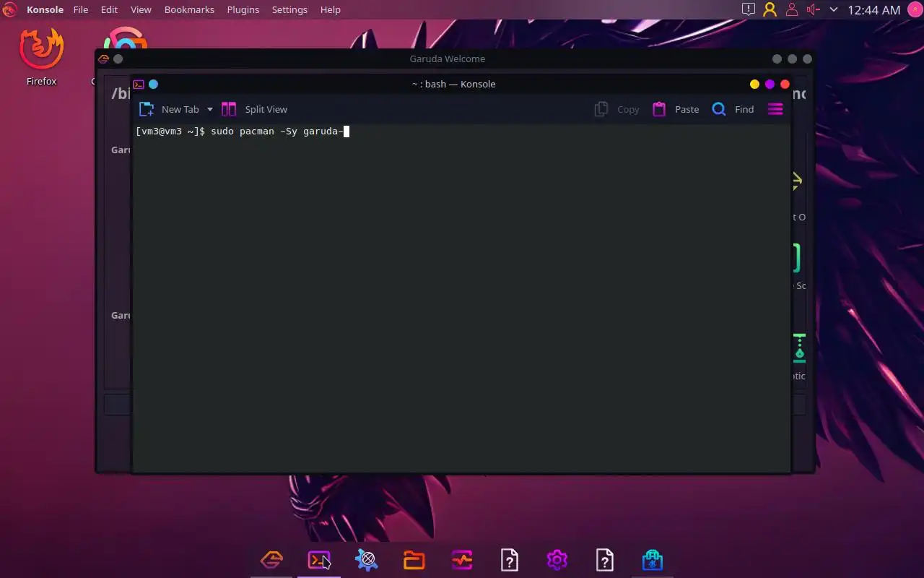Open the volume tray icon
The width and height of the screenshot is (924, 578).
point(814,9)
